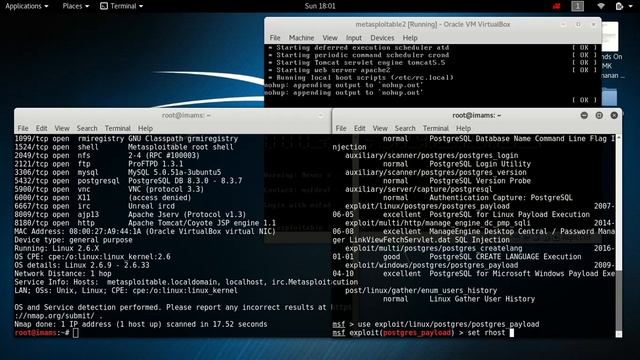Open the Terminal app menu in the top bar
Screen dimensions: 640x360
coord(122,6)
